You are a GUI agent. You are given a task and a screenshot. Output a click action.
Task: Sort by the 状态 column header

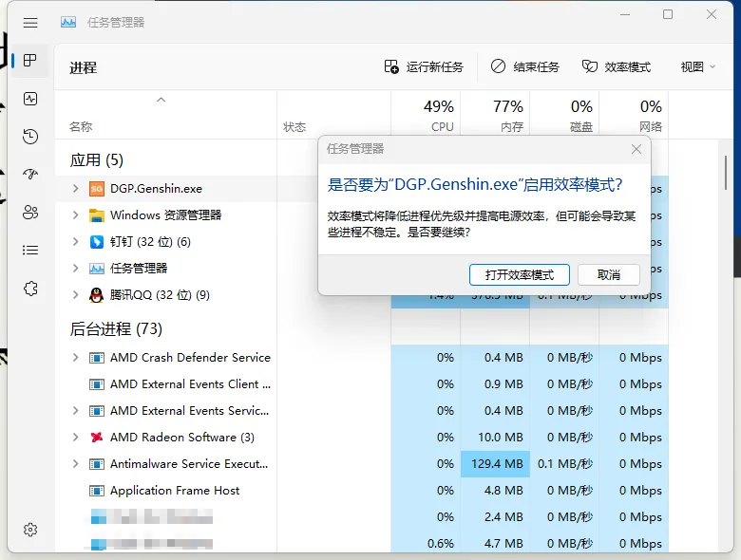click(333, 115)
